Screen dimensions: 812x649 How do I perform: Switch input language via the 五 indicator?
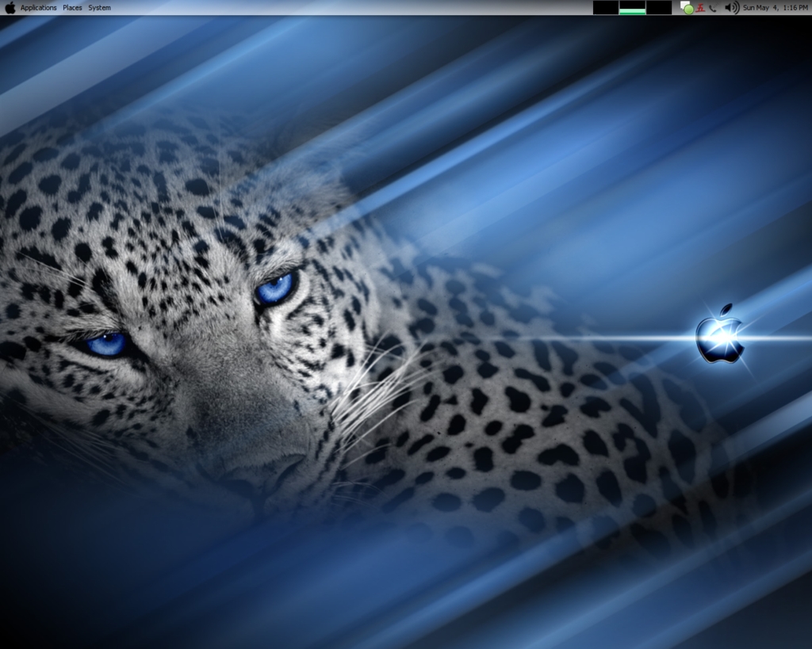click(699, 8)
